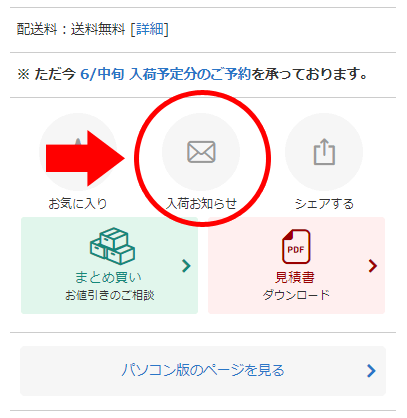Click the stacked boxes bulk purchase icon

click(x=112, y=246)
